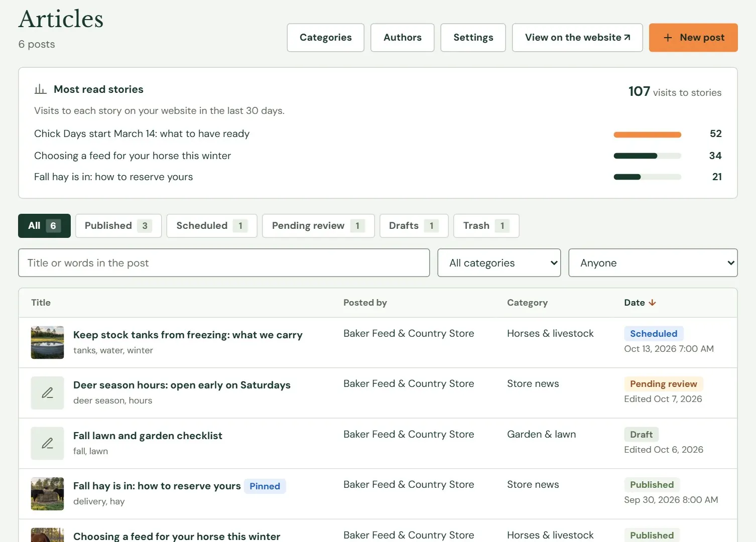The height and width of the screenshot is (542, 756).
Task: Open the All categories dropdown
Action: click(x=499, y=263)
